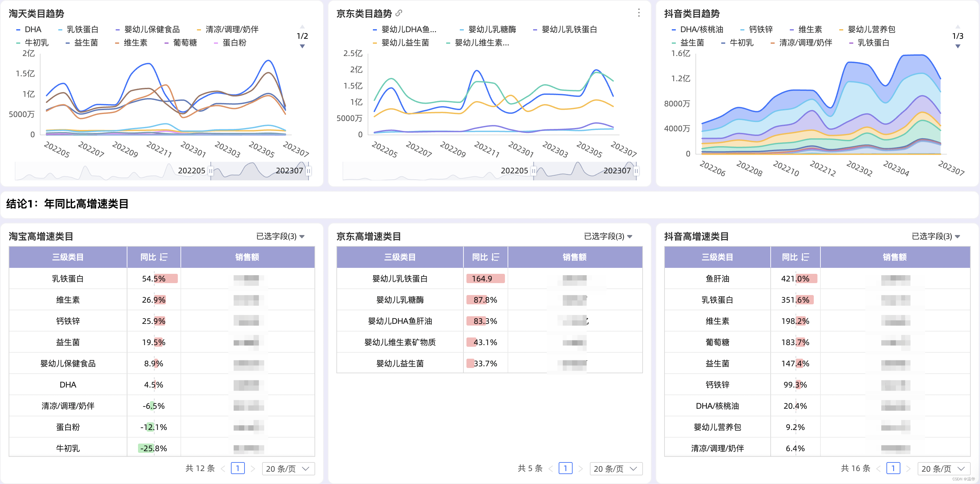Click right handle of 淘天 chart range slider
980x484 pixels.
coord(309,171)
